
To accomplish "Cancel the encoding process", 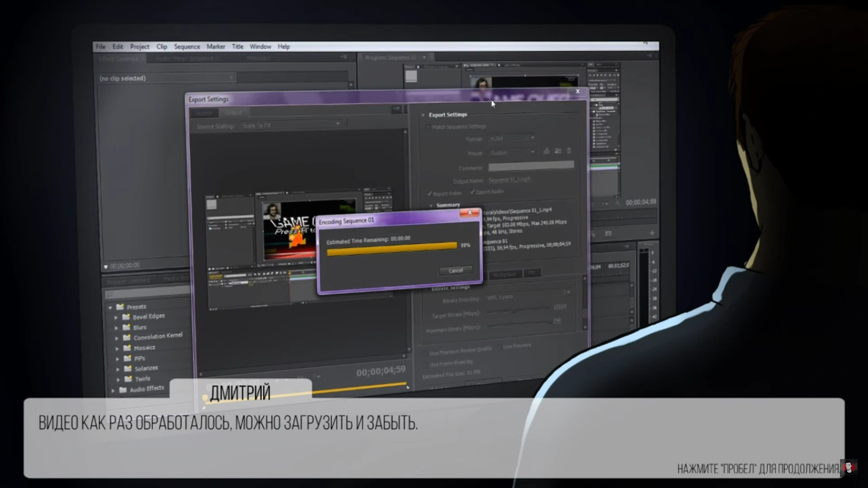I will pos(456,270).
